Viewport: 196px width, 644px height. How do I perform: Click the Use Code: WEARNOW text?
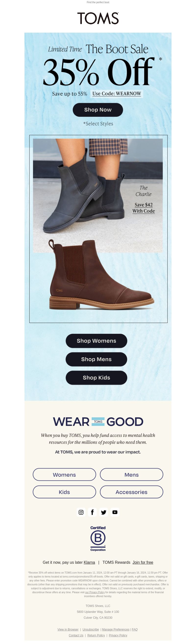[117, 94]
